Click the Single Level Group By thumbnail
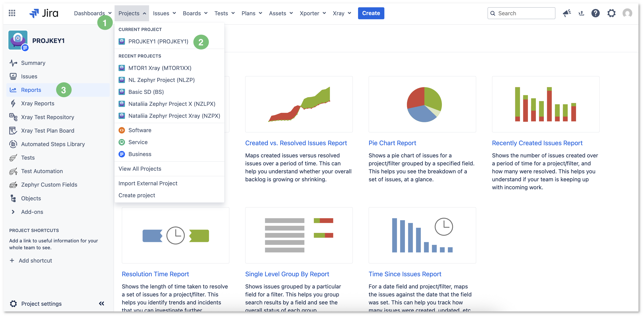Viewport: 644px width, 317px height. coord(299,236)
